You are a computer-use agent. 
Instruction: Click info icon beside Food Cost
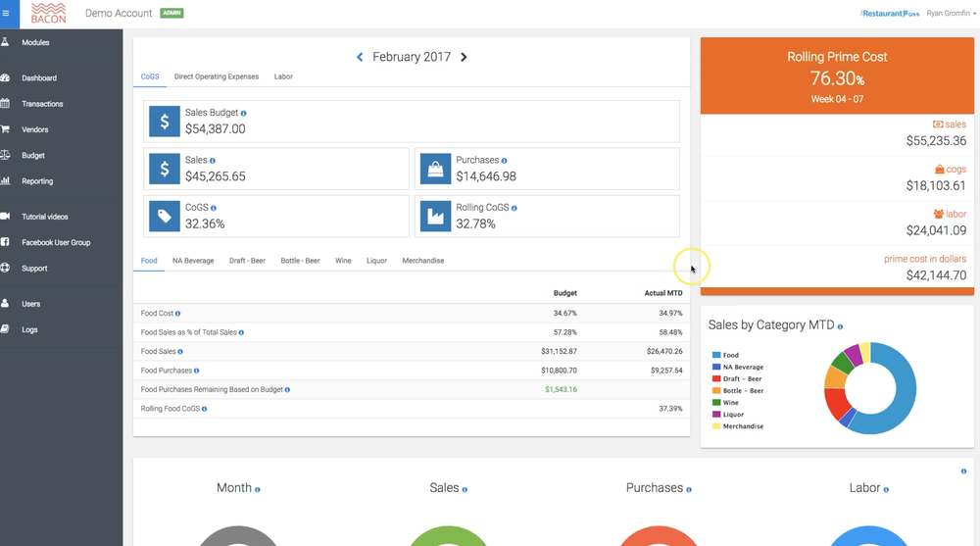point(178,314)
